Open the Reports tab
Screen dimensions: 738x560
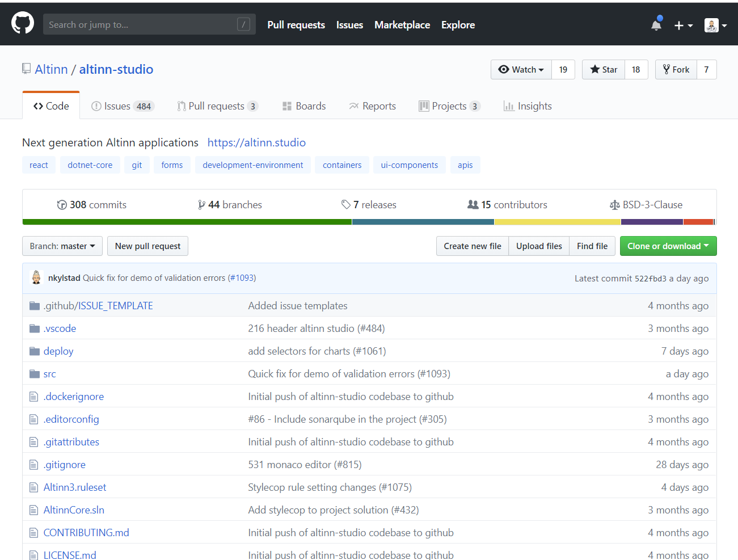372,106
